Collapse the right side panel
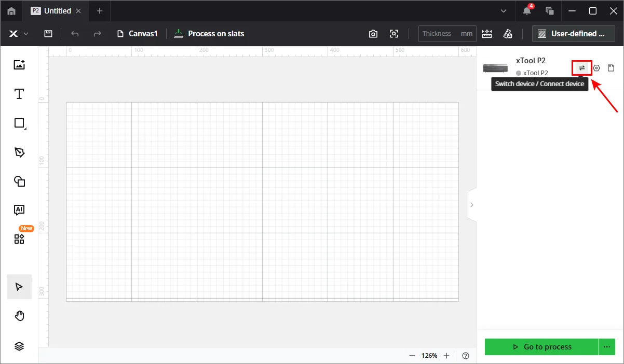The image size is (624, 364). click(x=471, y=205)
